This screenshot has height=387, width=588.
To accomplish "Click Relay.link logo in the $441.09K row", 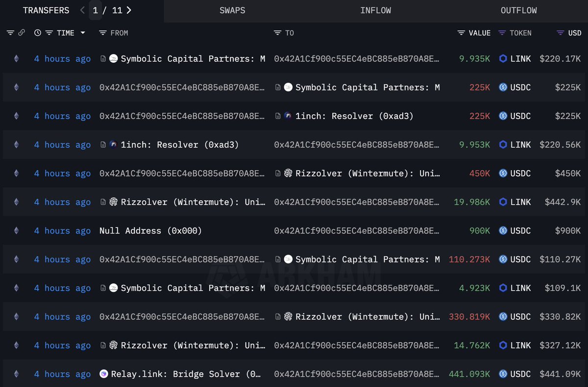I will coord(103,374).
